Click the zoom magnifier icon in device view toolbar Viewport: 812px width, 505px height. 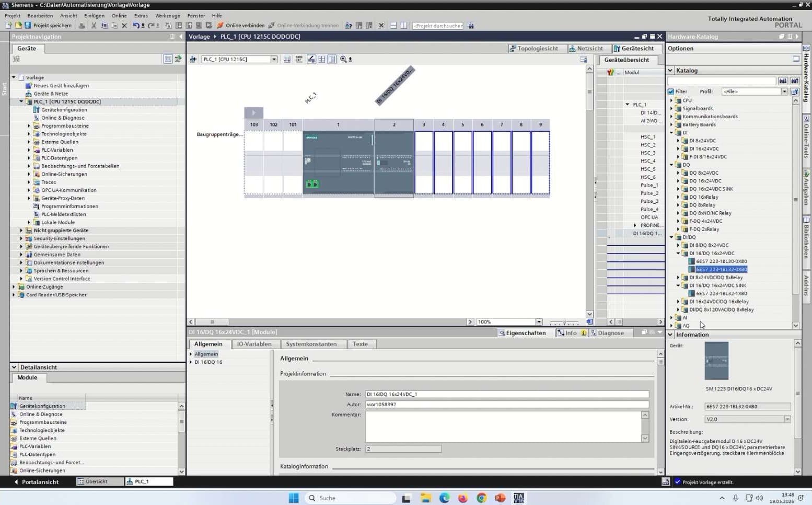343,59
